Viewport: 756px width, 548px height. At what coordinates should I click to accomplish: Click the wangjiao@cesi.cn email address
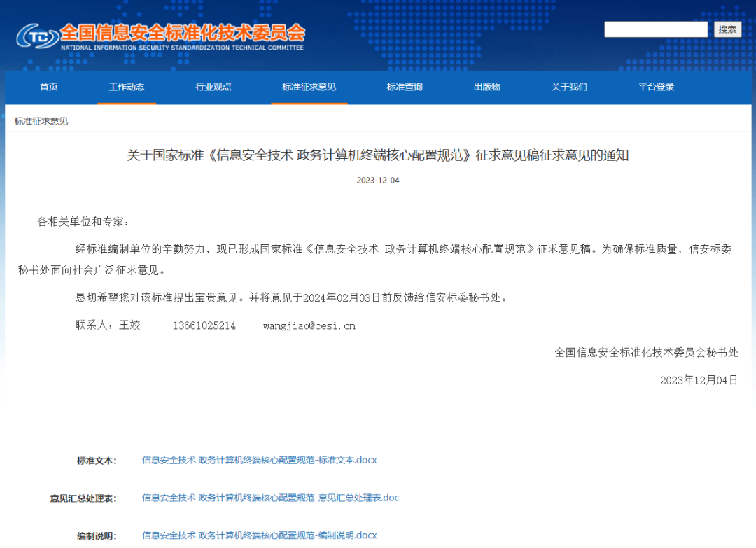[x=309, y=325]
